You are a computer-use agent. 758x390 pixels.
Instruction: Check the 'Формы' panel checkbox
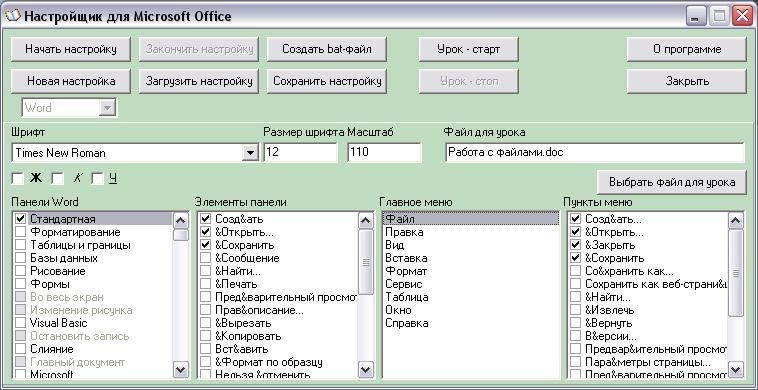pyautogui.click(x=20, y=284)
